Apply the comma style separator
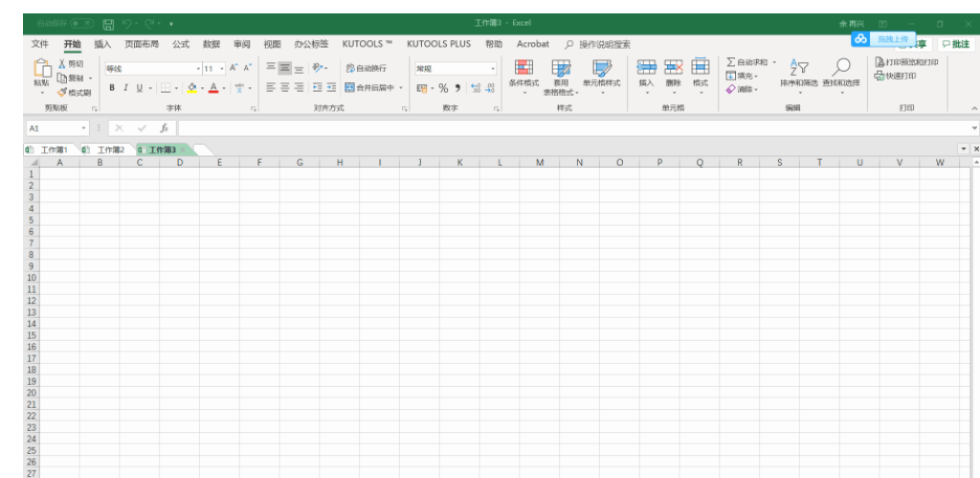Viewport: 980px width, 478px height. click(457, 88)
